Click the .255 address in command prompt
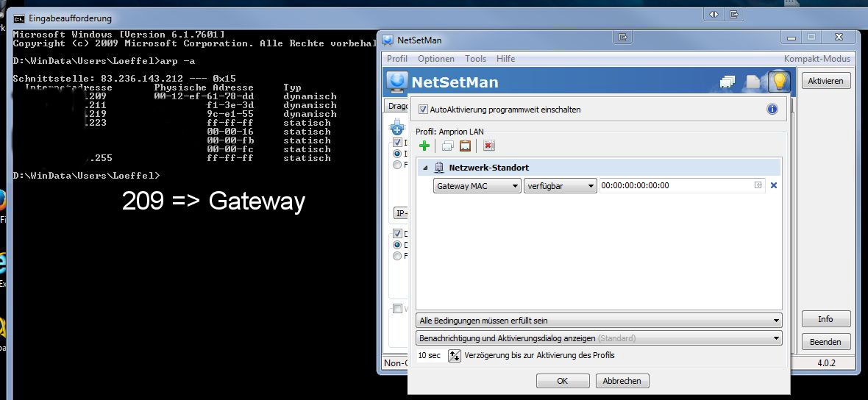 [x=101, y=158]
